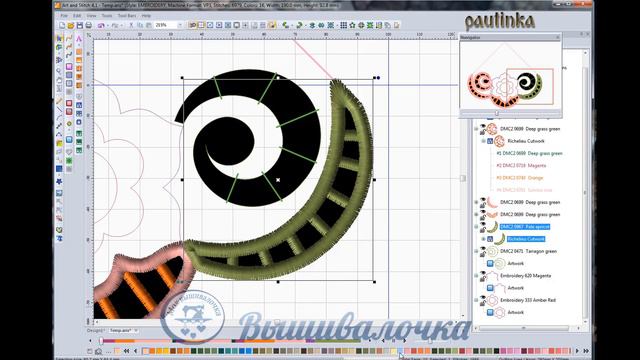Choose the magnifier Zoom tool in left palette
Viewport: 640px width, 360px height.
pos(59,71)
